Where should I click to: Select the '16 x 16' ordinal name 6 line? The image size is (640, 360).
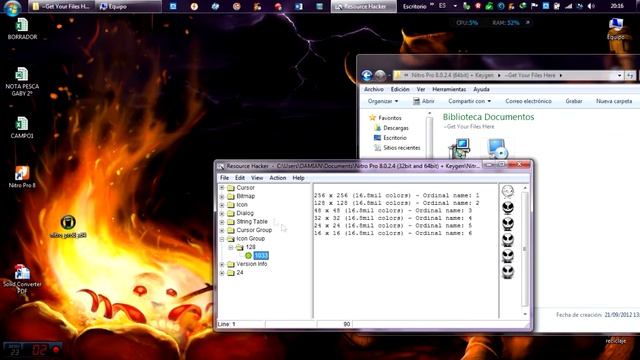click(393, 233)
